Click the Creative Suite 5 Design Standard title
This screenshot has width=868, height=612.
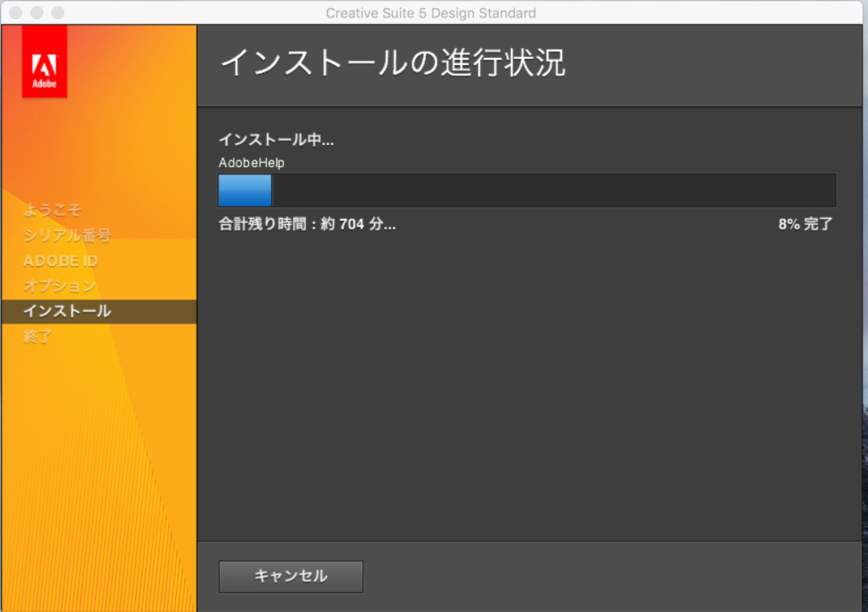[431, 13]
